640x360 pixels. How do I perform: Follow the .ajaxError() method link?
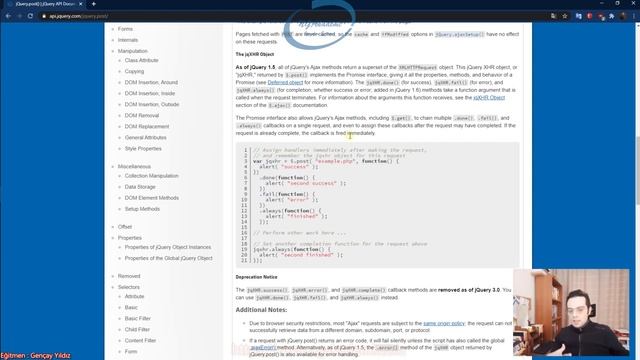coord(263,348)
